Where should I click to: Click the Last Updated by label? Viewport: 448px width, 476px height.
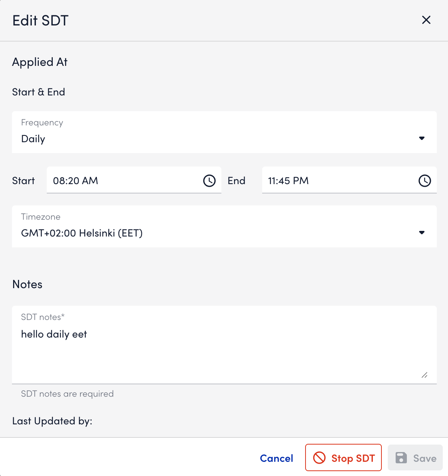[x=52, y=421]
